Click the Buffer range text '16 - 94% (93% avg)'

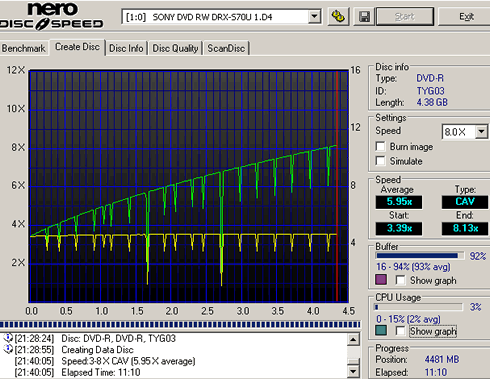coord(413,267)
